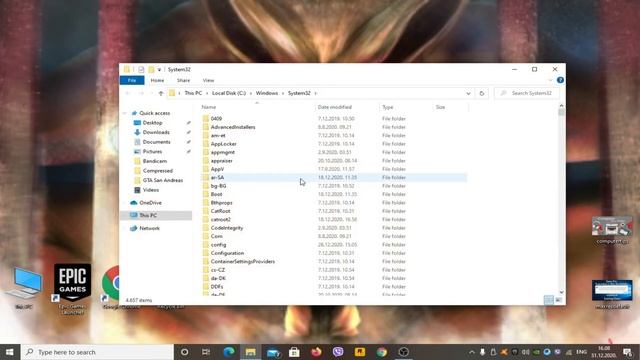Select Compressed folder in navigation pane
The height and width of the screenshot is (360, 640).
(158, 171)
